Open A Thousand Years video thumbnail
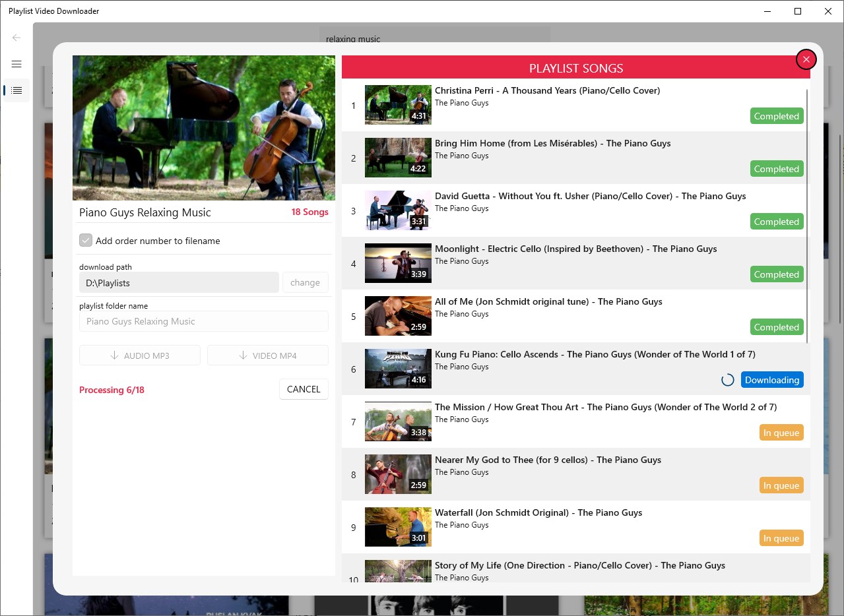Image resolution: width=844 pixels, height=616 pixels. (398, 105)
